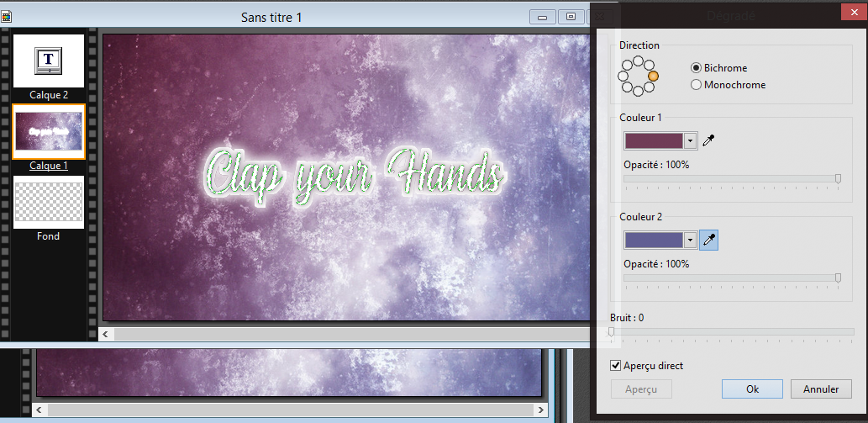868x423 pixels.
Task: Click the Bruit noise slider handle
Action: click(611, 331)
